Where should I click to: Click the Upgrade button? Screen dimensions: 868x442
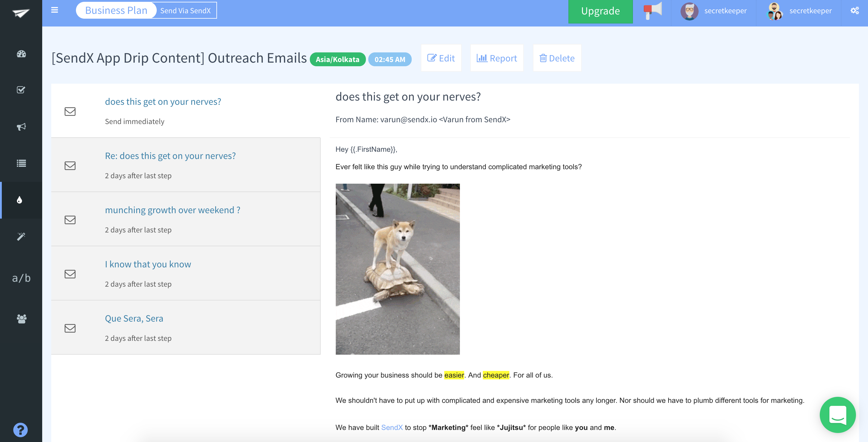tap(600, 11)
